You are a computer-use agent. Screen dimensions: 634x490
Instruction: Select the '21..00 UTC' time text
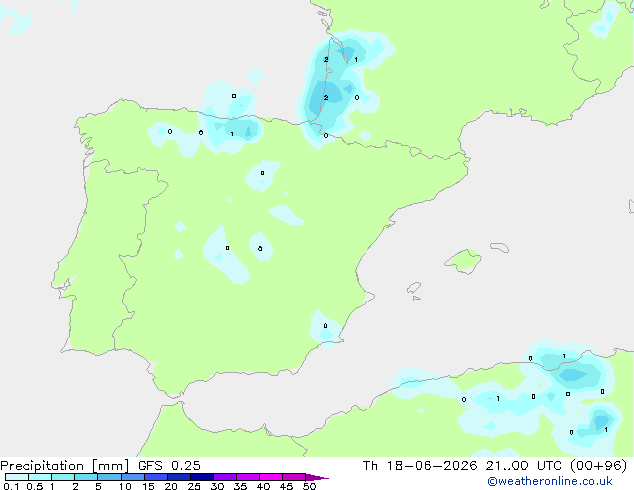pos(524,466)
